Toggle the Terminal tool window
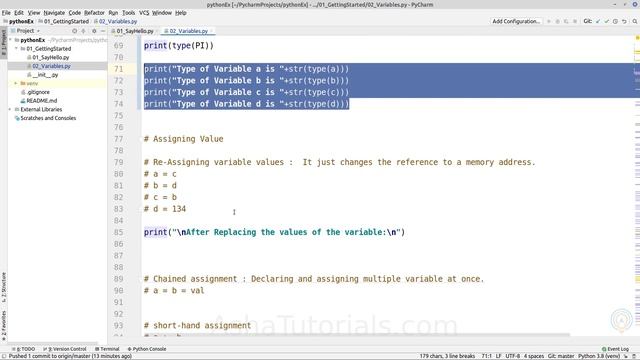Image resolution: width=640 pixels, height=360 pixels. [107, 349]
